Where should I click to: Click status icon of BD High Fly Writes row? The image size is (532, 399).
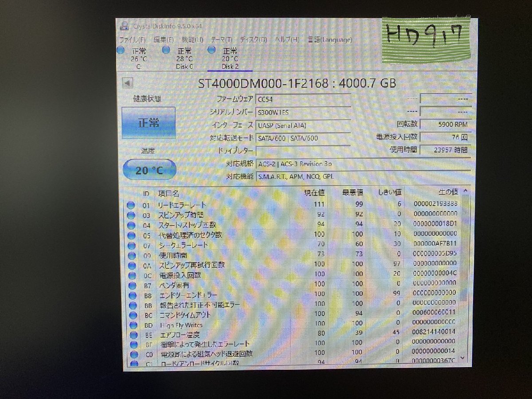click(x=133, y=325)
